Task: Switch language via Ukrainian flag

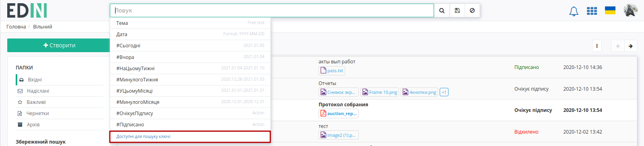Action: pos(610,10)
